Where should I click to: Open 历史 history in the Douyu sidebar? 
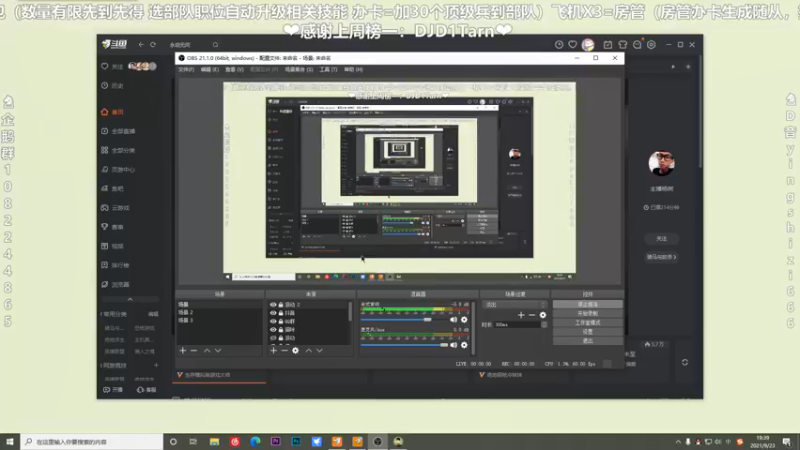pos(112,86)
